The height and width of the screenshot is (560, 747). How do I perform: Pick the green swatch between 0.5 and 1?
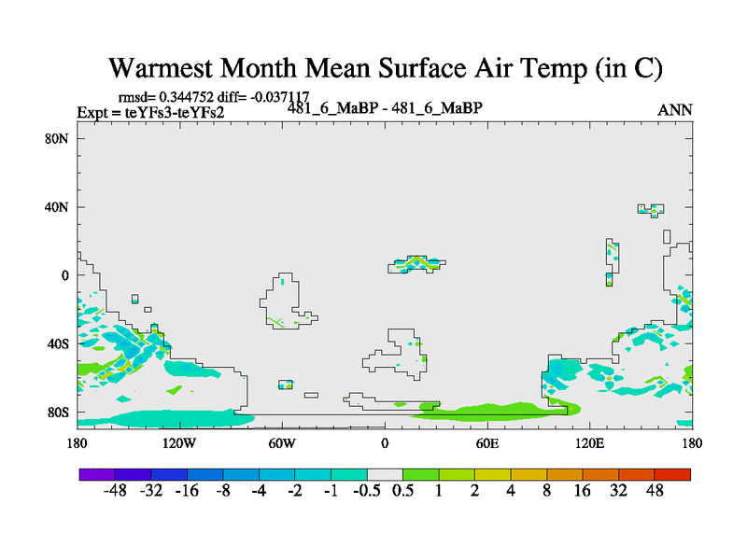point(420,474)
